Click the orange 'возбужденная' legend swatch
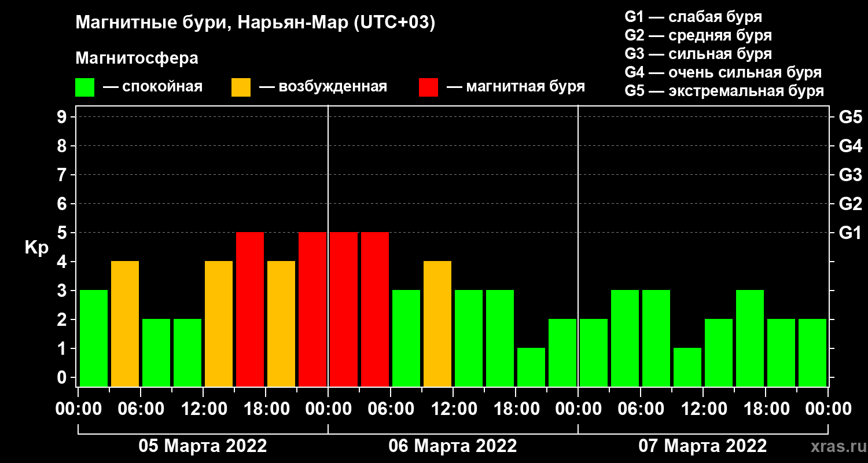The image size is (868, 463). (241, 87)
